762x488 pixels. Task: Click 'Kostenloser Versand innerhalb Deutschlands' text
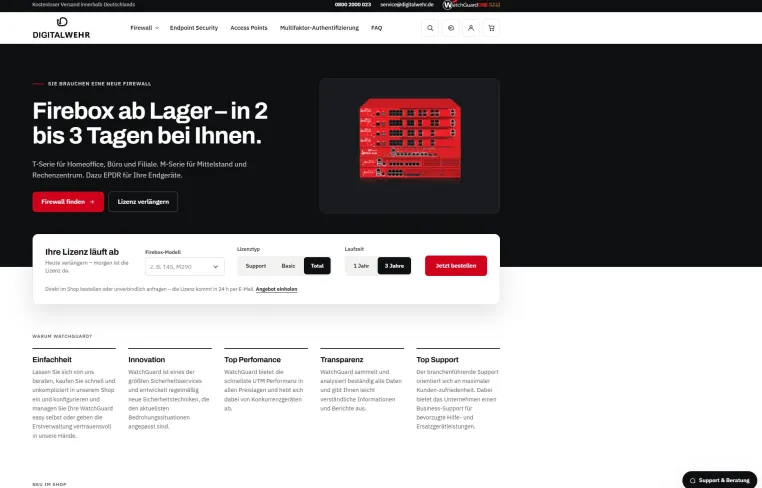coord(84,4)
